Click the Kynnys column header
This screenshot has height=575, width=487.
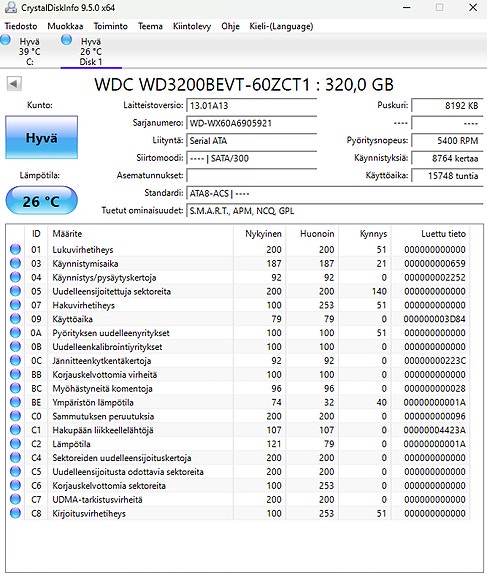pyautogui.click(x=365, y=234)
